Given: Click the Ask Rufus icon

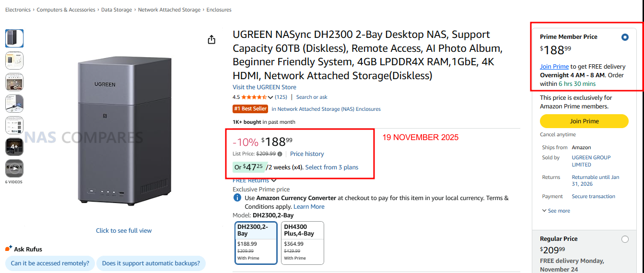Looking at the screenshot, I should coord(9,249).
